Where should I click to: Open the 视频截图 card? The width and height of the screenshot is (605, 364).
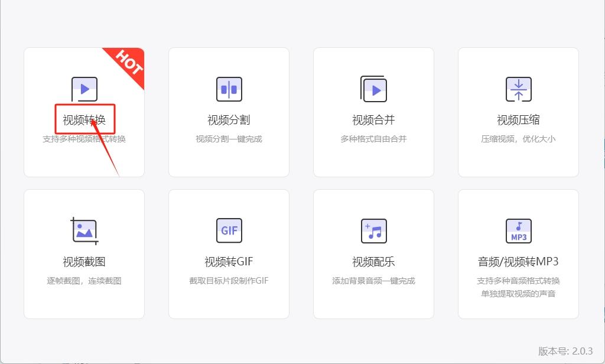(x=84, y=253)
